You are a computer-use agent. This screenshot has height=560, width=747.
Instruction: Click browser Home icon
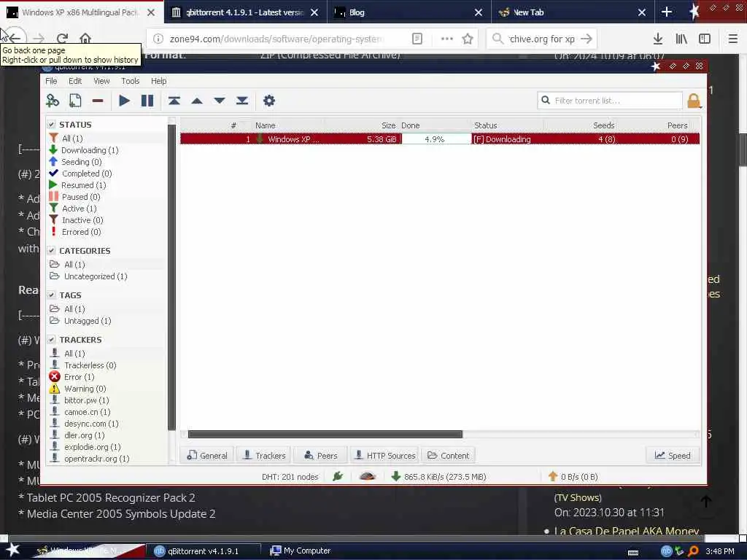(85, 39)
